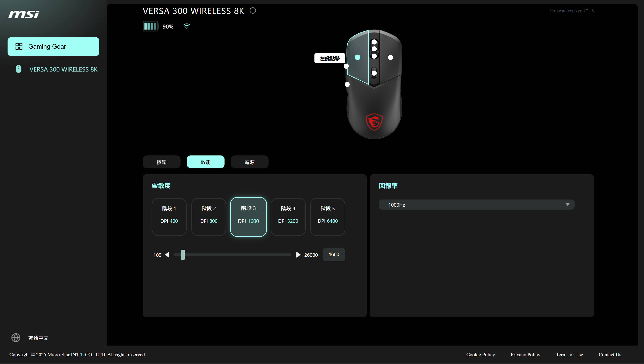The height and width of the screenshot is (364, 644).
Task: Select stage 3 DPI 1600
Action: 248,217
